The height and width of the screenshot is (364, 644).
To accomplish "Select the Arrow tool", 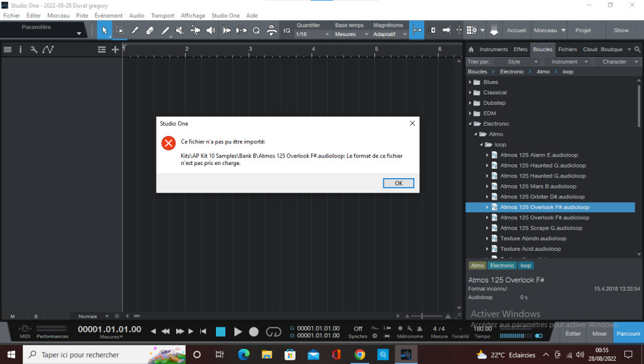I will tap(104, 30).
